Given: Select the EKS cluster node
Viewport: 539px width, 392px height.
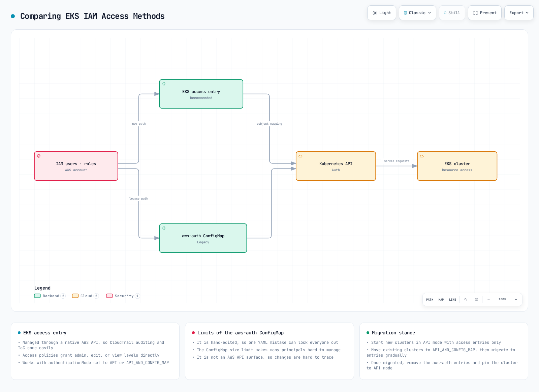Looking at the screenshot, I should pyautogui.click(x=457, y=166).
